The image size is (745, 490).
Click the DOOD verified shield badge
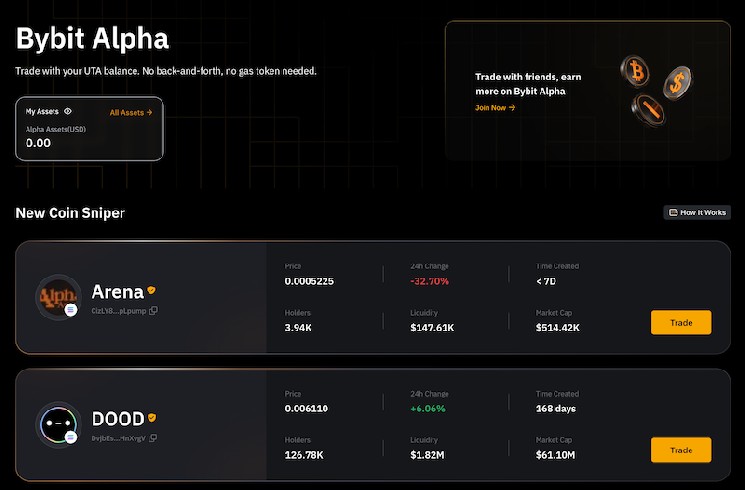pos(153,418)
